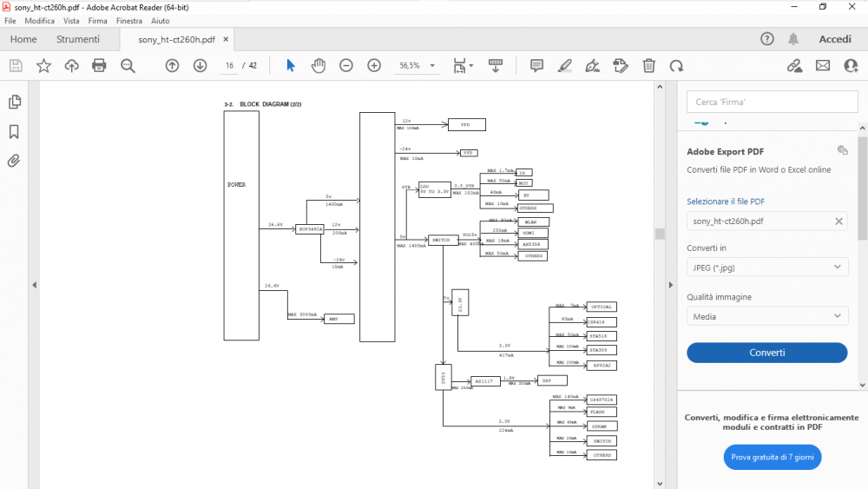Select the Hand pan tool
This screenshot has height=489, width=868.
tap(319, 65)
